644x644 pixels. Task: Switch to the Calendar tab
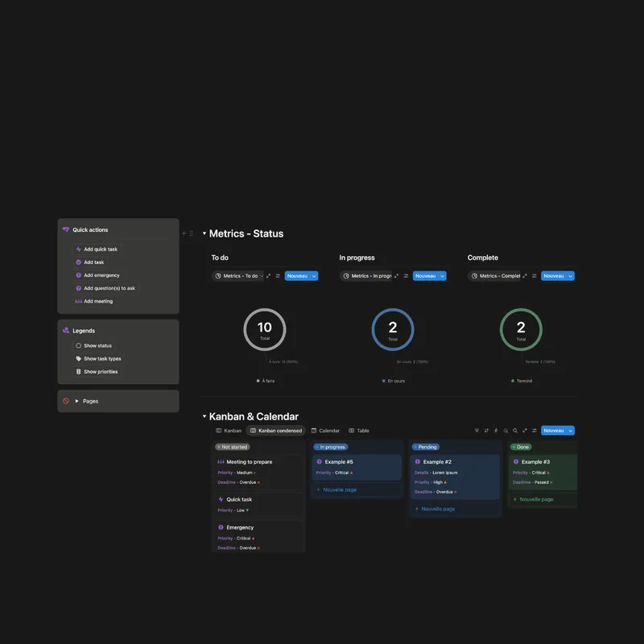coord(325,431)
